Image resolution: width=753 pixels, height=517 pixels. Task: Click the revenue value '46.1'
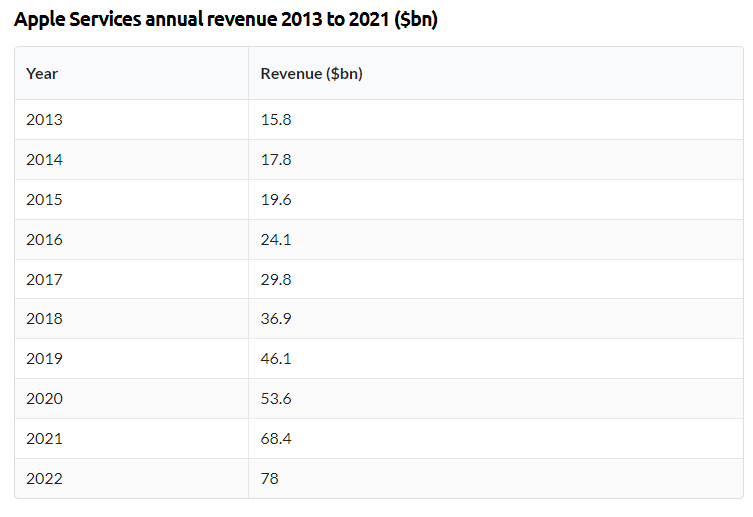point(276,358)
